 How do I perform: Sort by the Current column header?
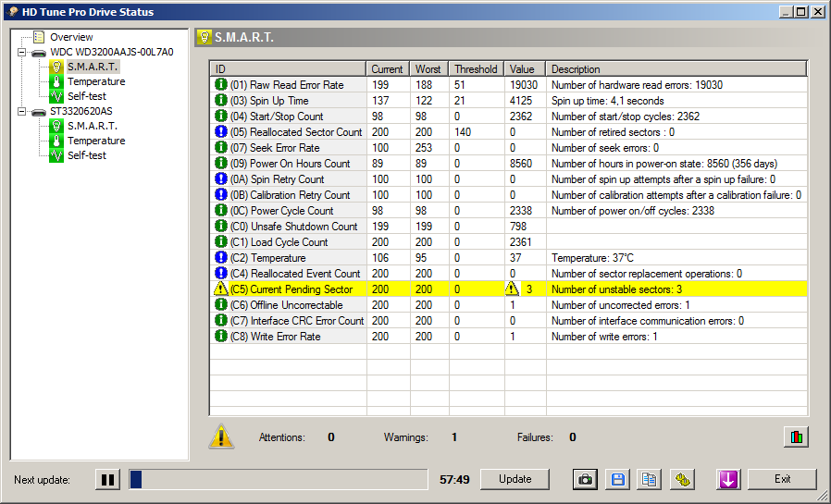(388, 69)
